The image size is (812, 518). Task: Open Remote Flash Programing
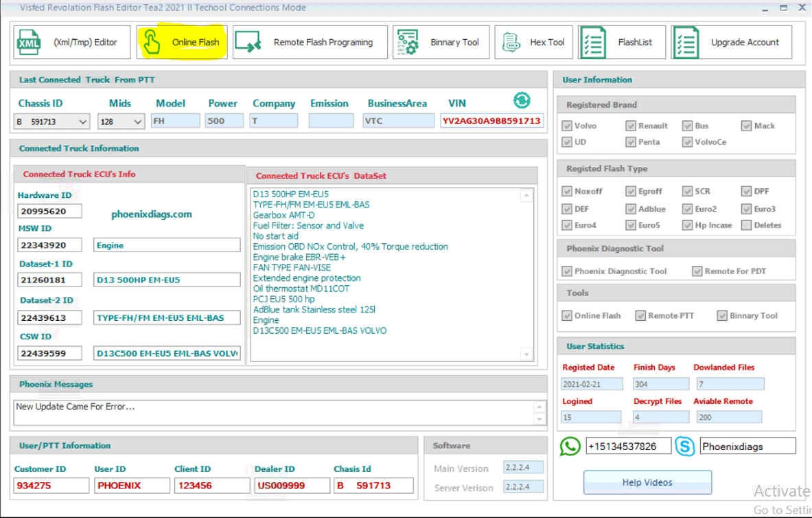310,42
